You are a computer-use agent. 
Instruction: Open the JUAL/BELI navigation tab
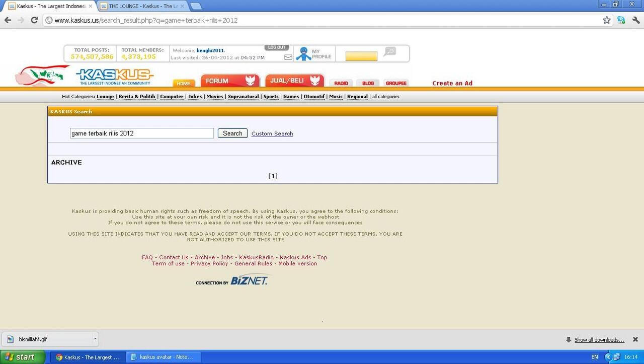295,81
